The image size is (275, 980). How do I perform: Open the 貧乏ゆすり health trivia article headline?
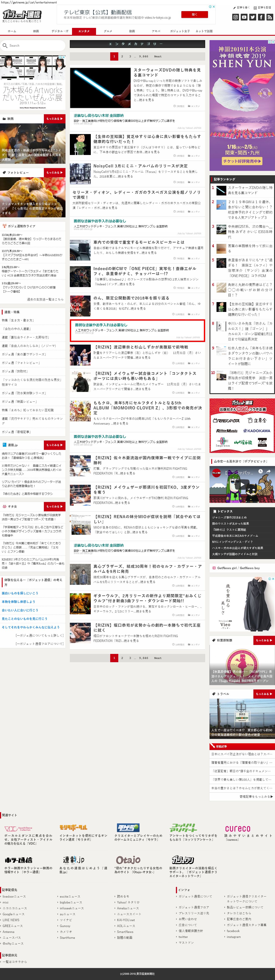point(147,139)
